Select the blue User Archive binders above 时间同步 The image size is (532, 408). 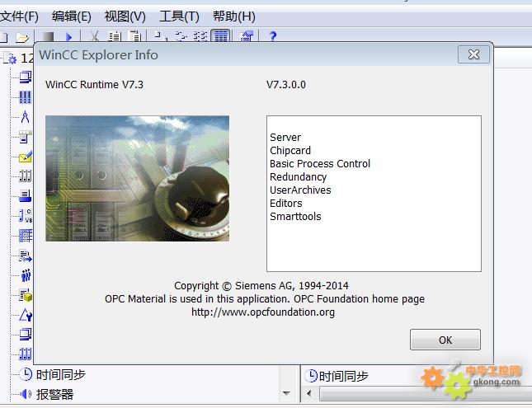click(26, 354)
